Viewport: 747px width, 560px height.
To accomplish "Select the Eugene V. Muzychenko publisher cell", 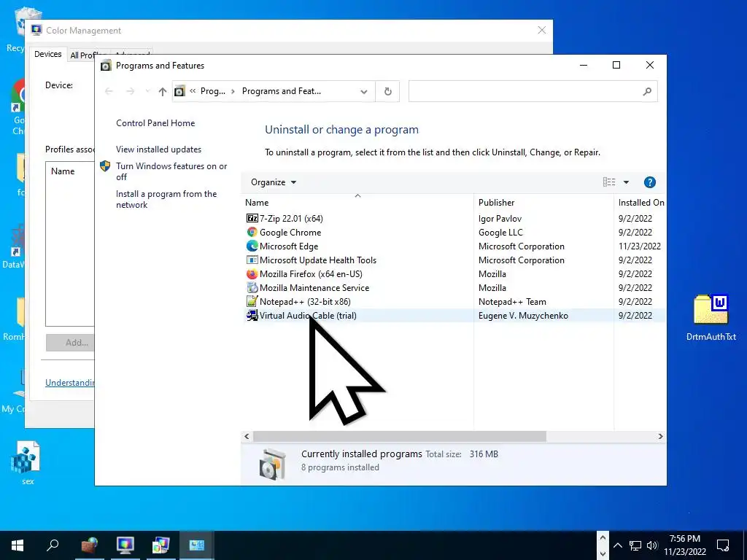I will point(523,315).
